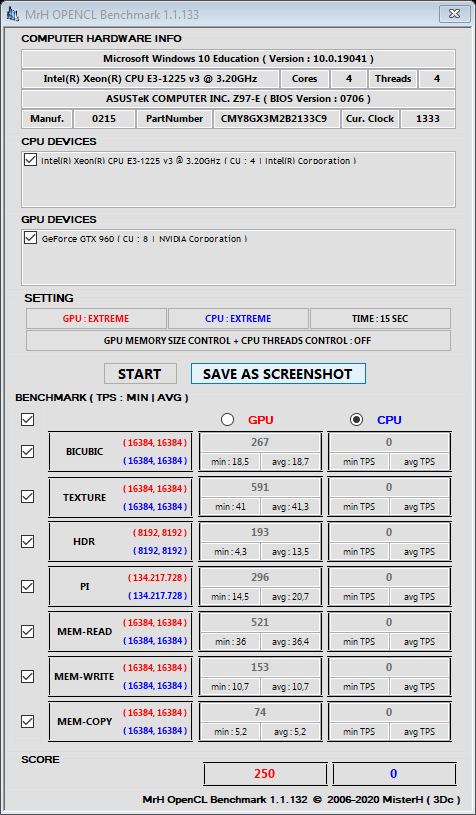Uncheck the GeForce GTX 960 device
The width and height of the screenshot is (476, 815).
[x=30, y=238]
